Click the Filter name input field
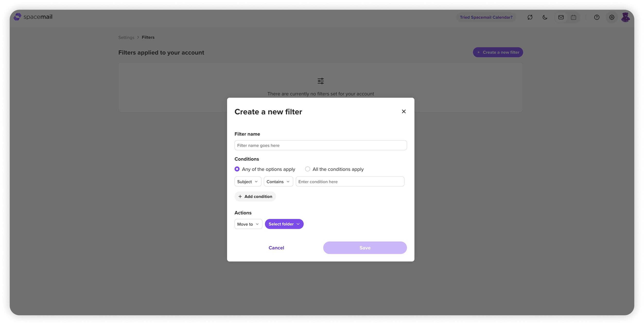644x325 pixels. 321,145
